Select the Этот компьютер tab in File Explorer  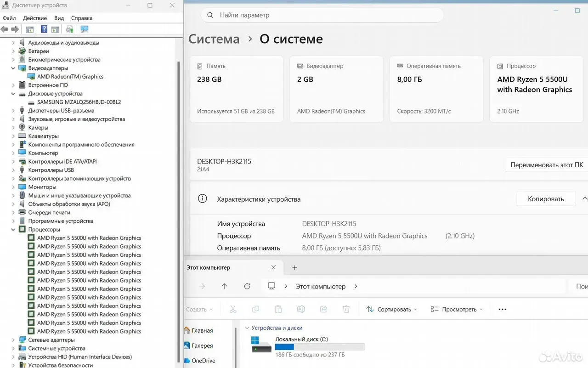[233, 267]
